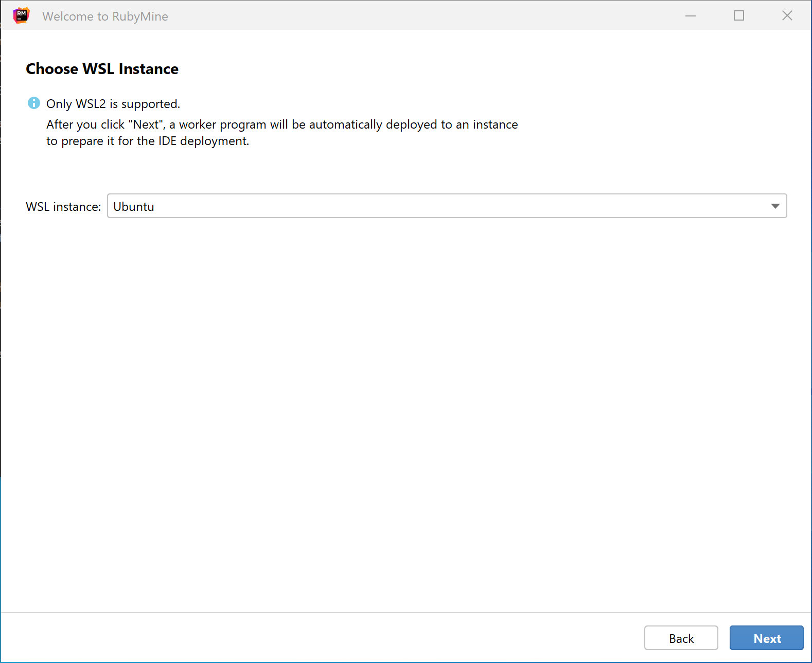
Task: Click the Ubuntu value in the combo box
Action: point(134,207)
